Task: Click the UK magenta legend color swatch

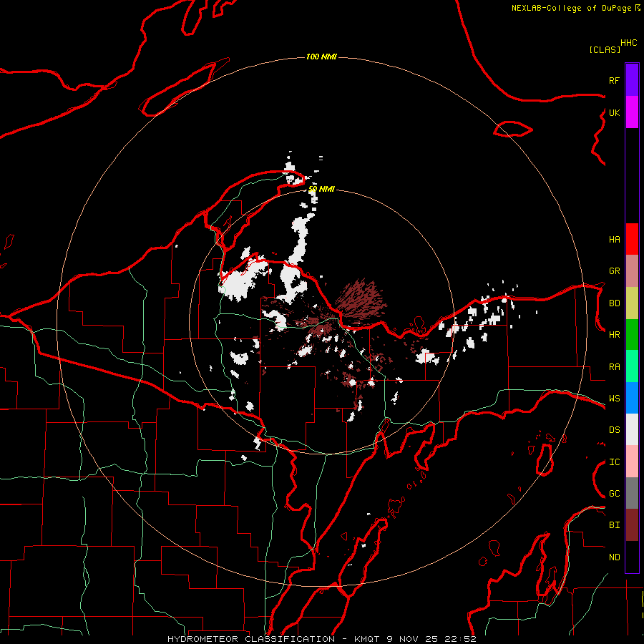Action: pos(632,112)
